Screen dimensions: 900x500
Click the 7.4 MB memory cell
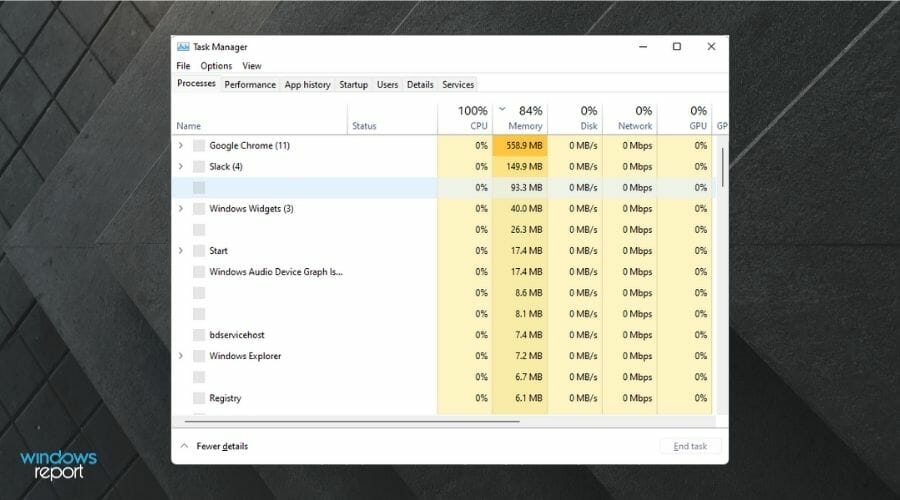pos(520,335)
